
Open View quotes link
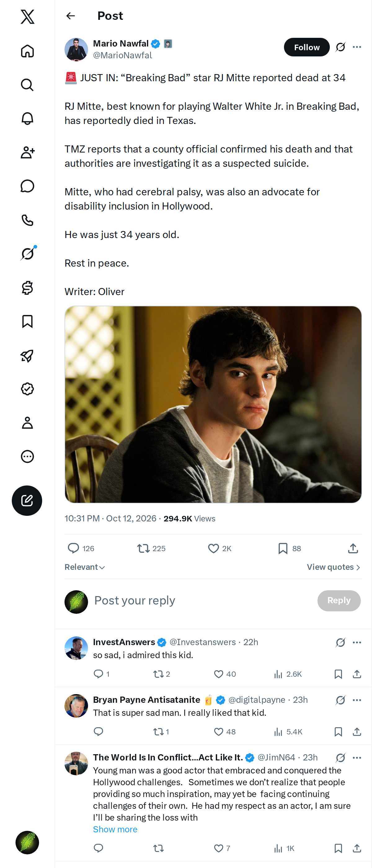[x=334, y=567]
